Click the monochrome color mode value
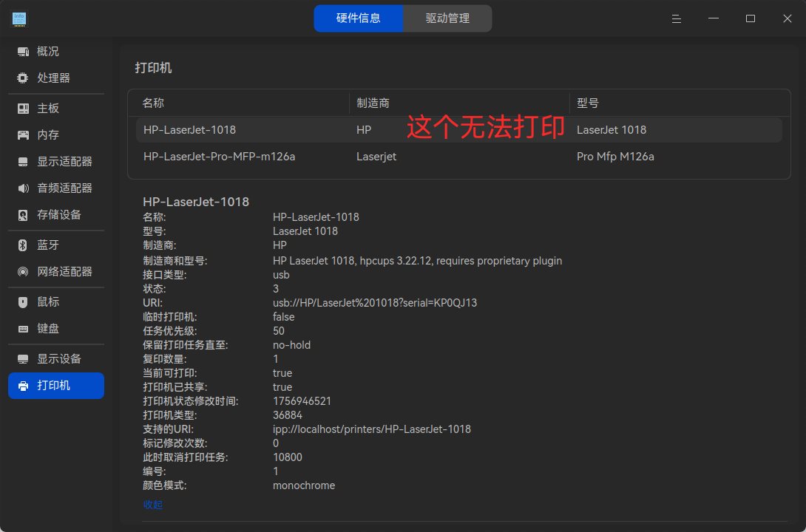The image size is (806, 532). pyautogui.click(x=304, y=485)
